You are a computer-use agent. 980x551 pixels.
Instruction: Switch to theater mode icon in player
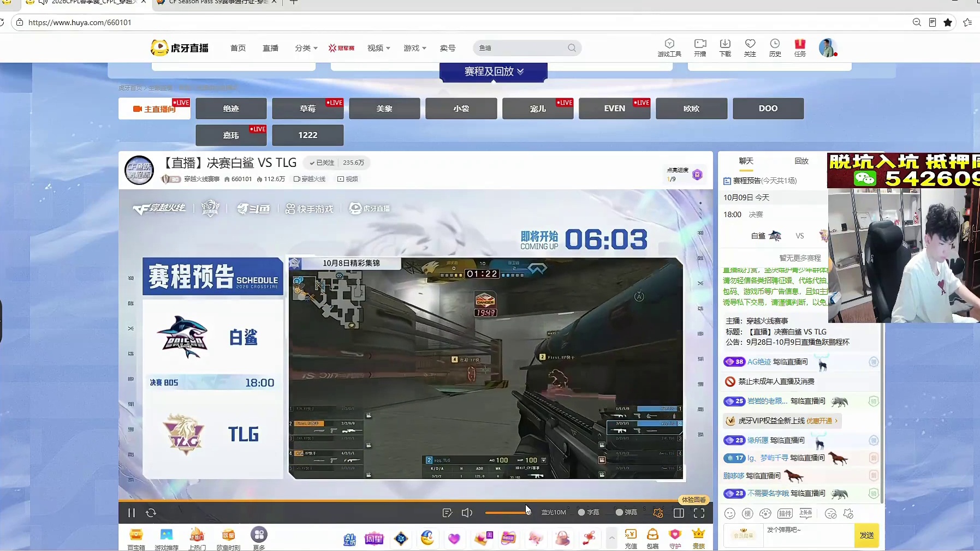click(x=679, y=513)
